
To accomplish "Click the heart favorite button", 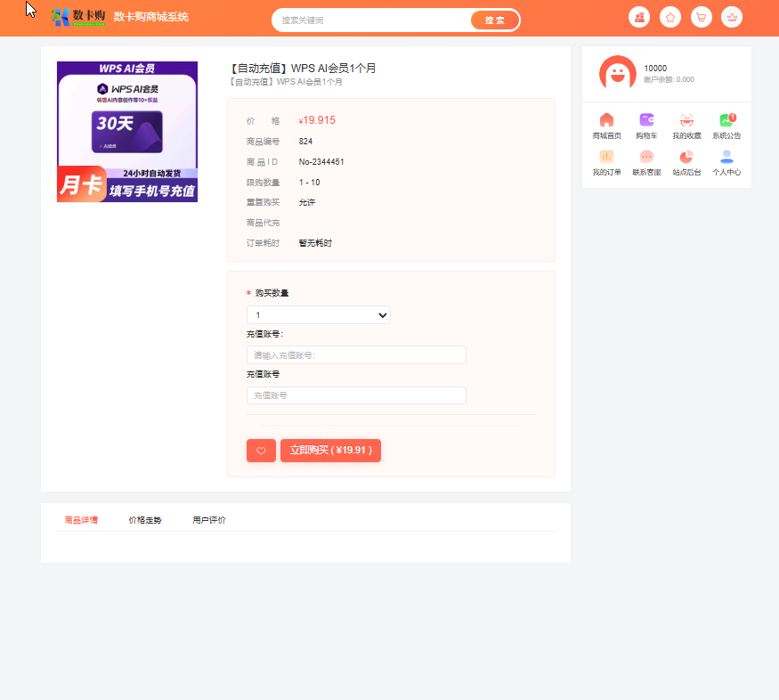I will click(x=261, y=451).
